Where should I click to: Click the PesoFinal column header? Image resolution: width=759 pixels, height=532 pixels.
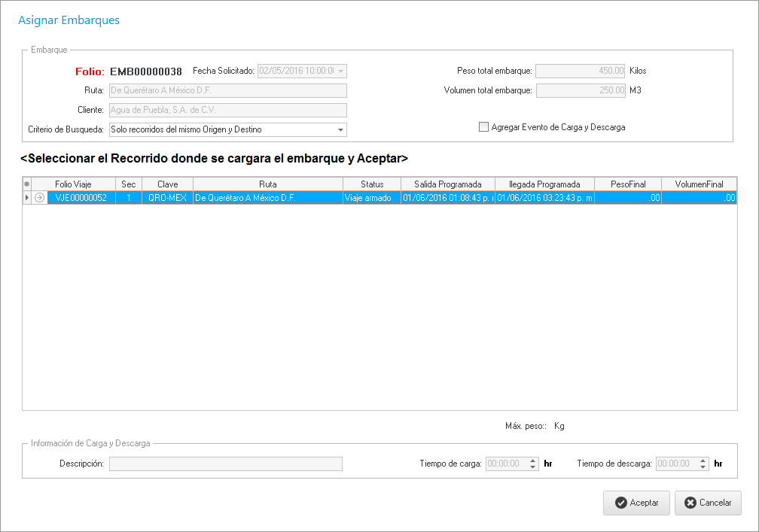[627, 184]
